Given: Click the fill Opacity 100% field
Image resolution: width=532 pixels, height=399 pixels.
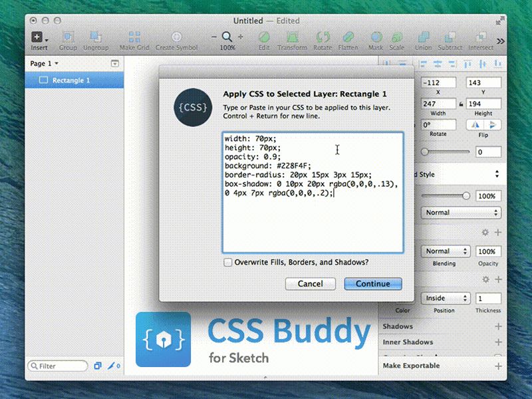Looking at the screenshot, I should click(488, 251).
